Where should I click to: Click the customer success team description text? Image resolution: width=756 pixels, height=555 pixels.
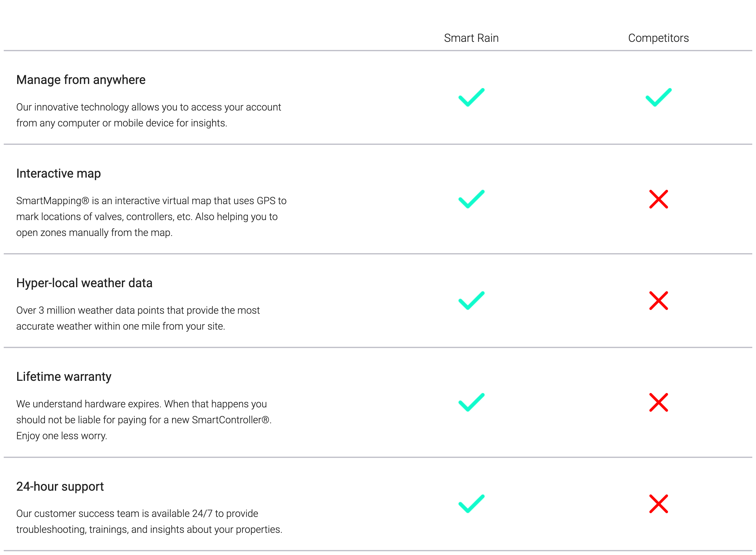pos(149,522)
